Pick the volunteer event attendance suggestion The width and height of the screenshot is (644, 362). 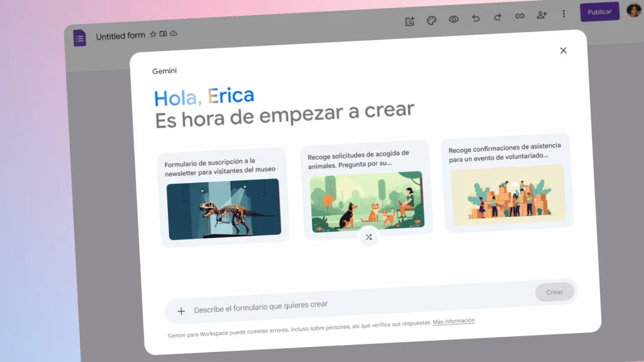coord(507,184)
